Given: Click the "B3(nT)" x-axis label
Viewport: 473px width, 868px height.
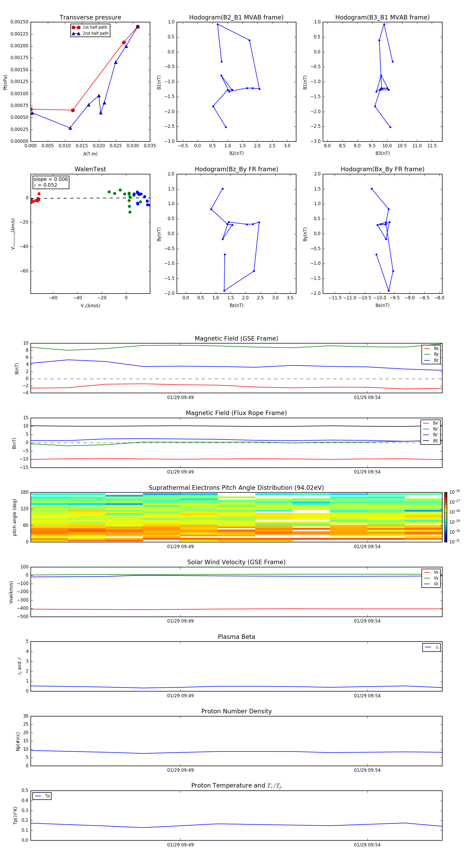Looking at the screenshot, I should click(x=382, y=153).
